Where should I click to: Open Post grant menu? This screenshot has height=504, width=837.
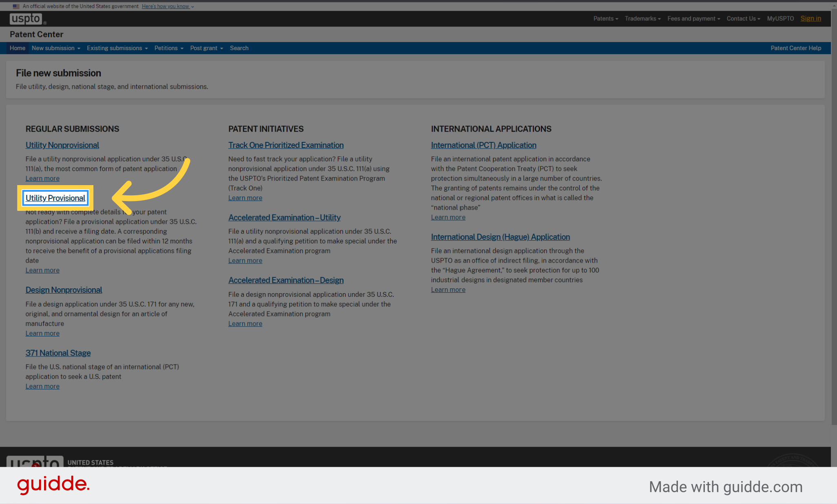pos(206,48)
